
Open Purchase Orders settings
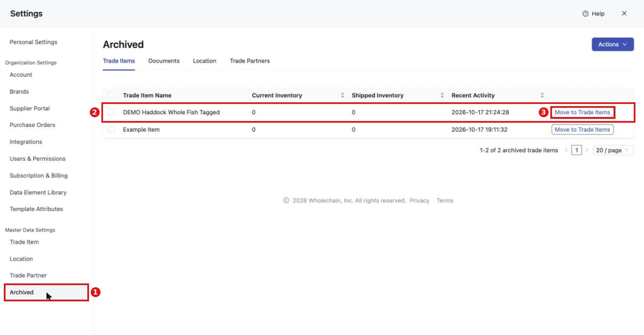32,125
